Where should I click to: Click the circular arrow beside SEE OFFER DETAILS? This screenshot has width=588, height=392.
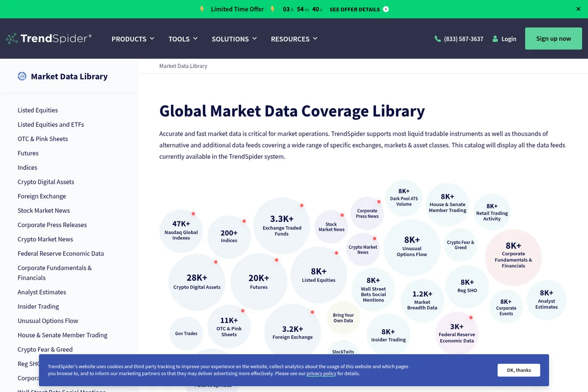[386, 9]
